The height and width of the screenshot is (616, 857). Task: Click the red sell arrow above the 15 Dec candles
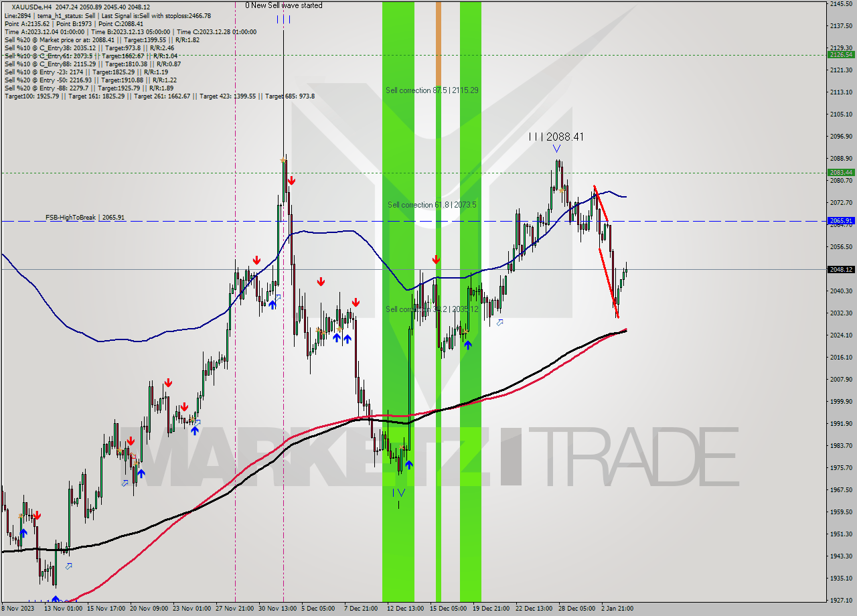point(436,259)
